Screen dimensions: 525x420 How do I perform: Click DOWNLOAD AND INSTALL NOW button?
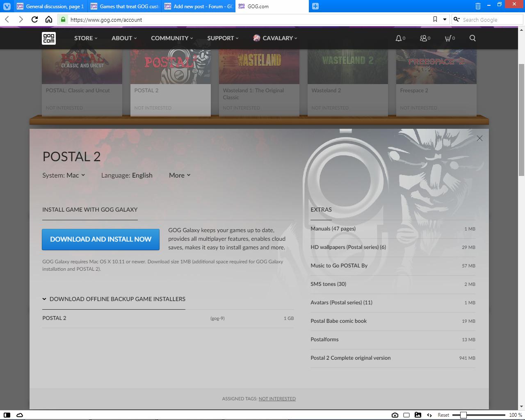click(x=100, y=240)
